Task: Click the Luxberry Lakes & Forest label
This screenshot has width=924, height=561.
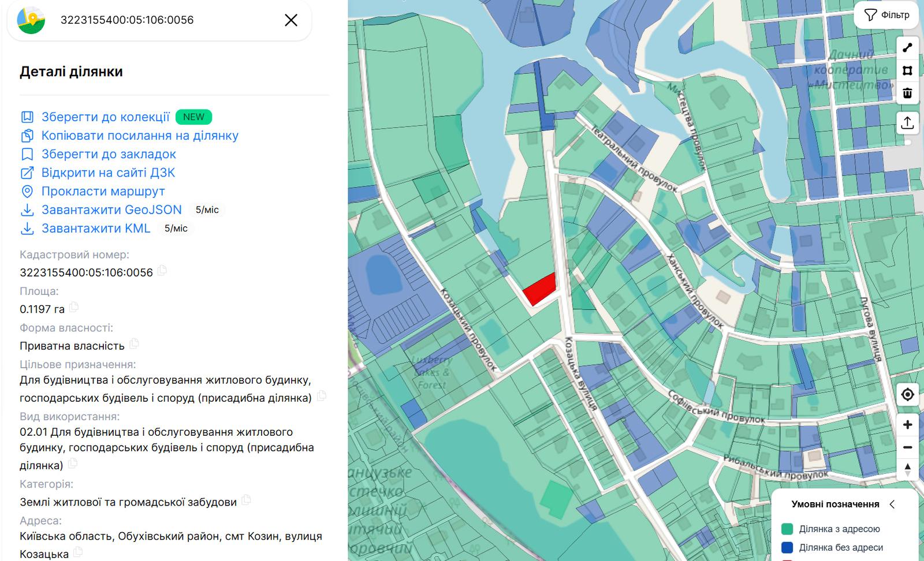Action: [x=432, y=372]
